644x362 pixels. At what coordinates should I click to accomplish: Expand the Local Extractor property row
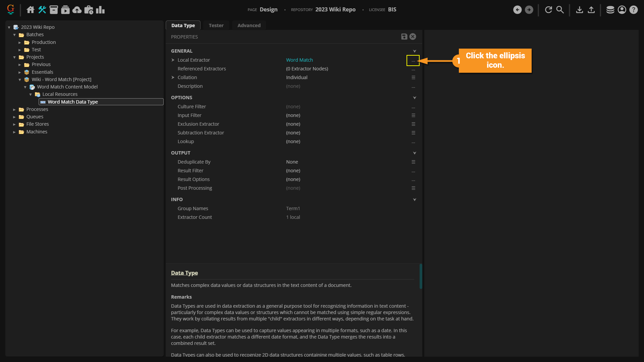point(173,60)
